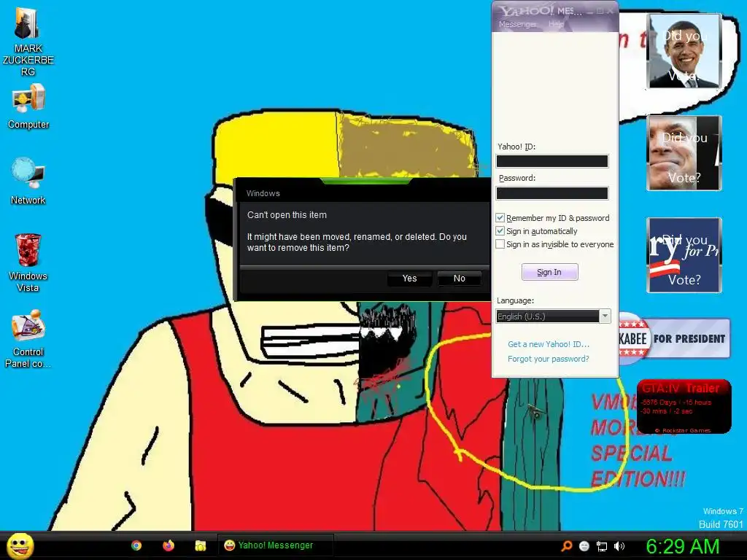Screen dimensions: 747x560
Task: Click No in the Windows dialog
Action: [460, 279]
